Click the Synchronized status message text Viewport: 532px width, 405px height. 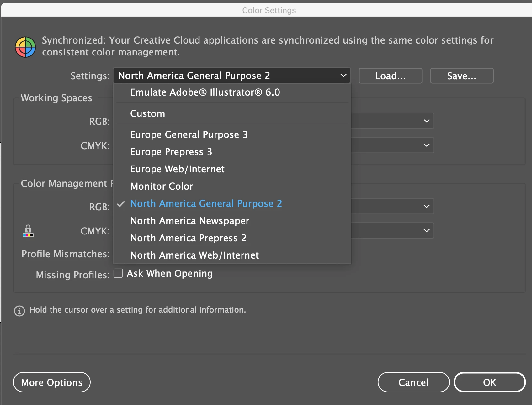(x=268, y=46)
